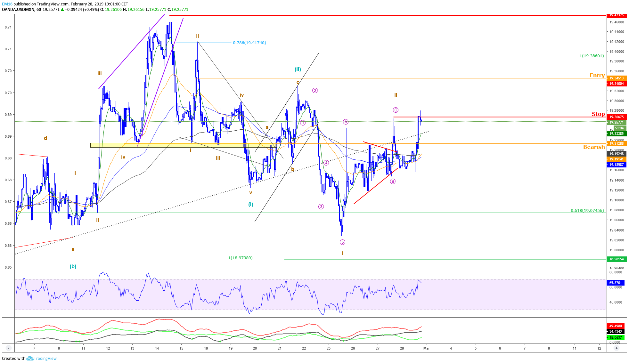Click the Bearish label text
This screenshot has width=629, height=364.
(x=594, y=147)
